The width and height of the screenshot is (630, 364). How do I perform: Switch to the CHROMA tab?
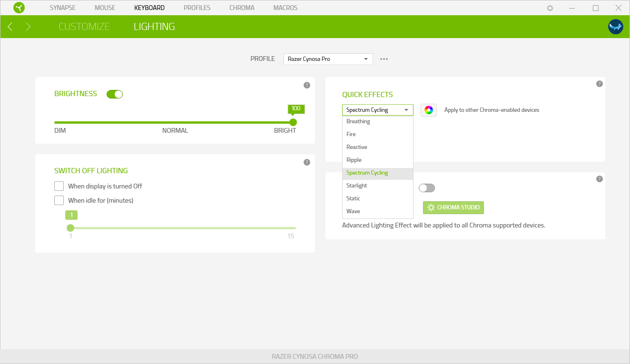pos(242,8)
